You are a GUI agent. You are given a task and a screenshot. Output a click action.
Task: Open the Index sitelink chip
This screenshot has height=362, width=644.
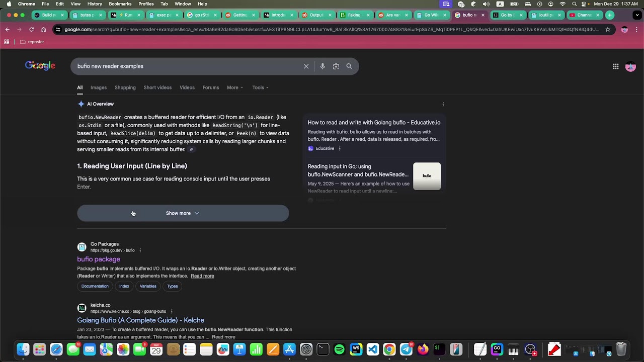point(124,286)
